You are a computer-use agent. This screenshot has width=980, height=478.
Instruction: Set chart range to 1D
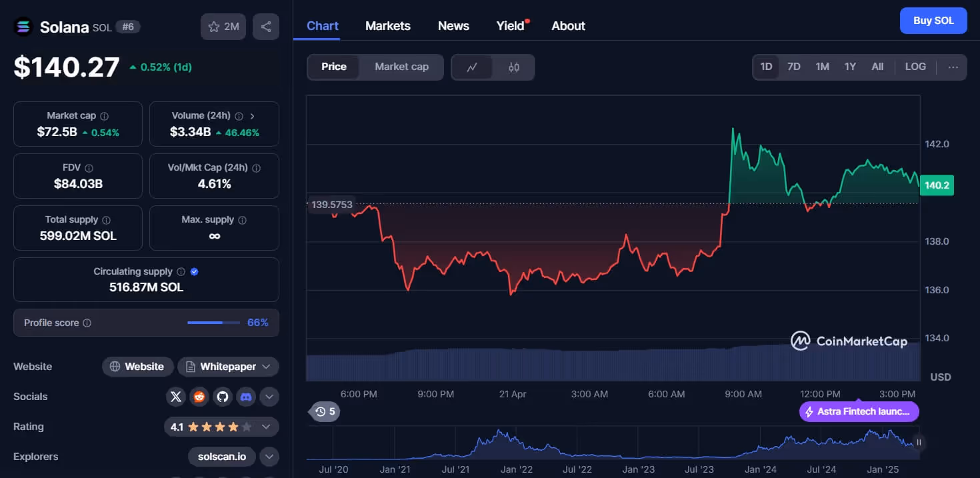point(766,67)
